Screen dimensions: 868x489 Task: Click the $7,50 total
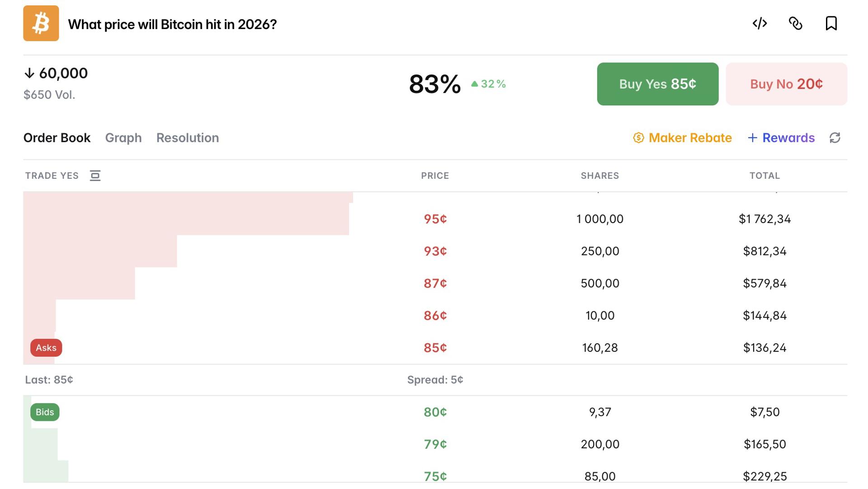[765, 412]
